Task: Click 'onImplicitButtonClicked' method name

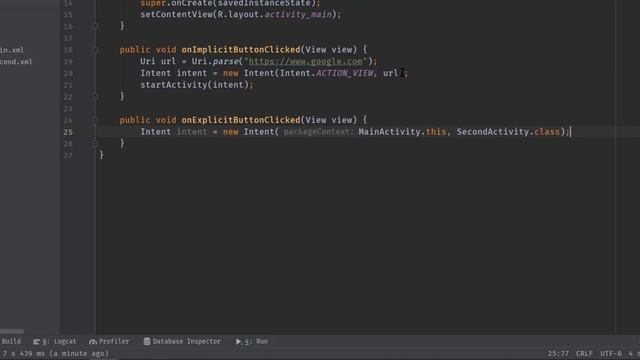Action: pos(241,50)
